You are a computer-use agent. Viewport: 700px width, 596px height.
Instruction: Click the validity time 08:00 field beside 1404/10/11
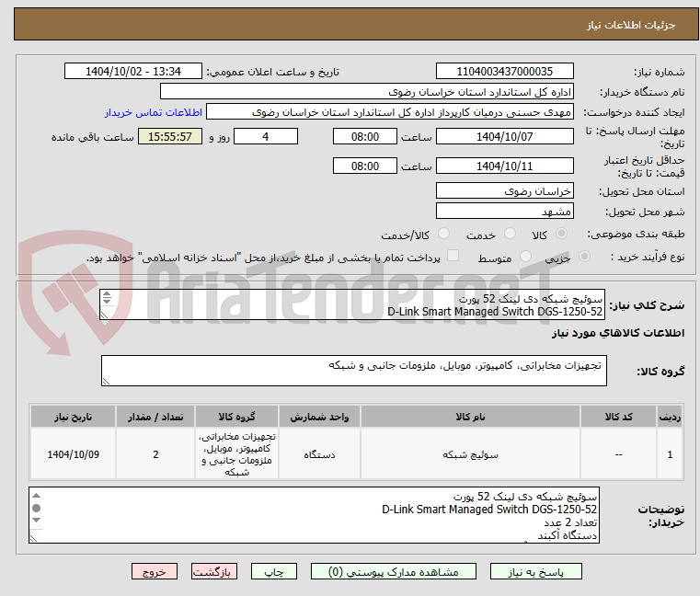click(365, 166)
